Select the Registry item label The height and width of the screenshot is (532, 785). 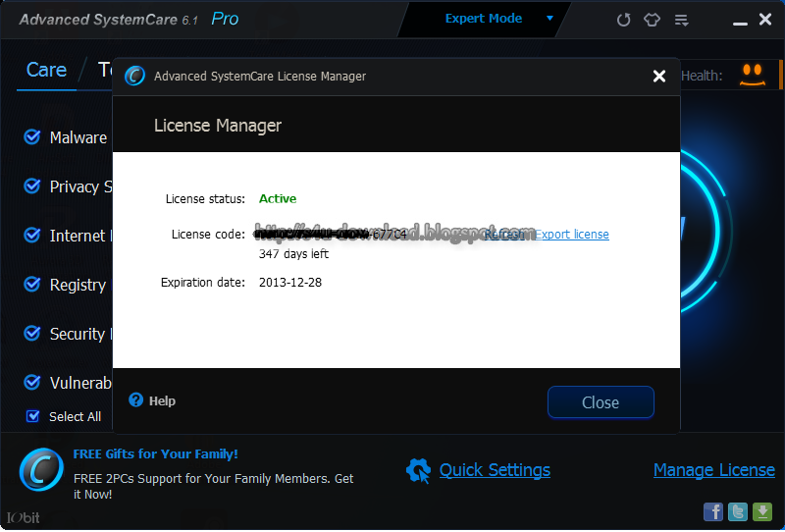point(78,285)
